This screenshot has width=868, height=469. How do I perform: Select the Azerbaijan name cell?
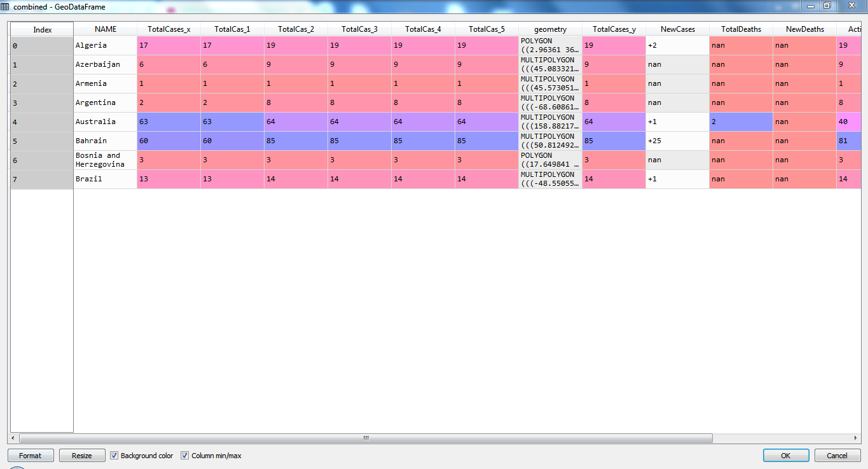click(x=106, y=65)
